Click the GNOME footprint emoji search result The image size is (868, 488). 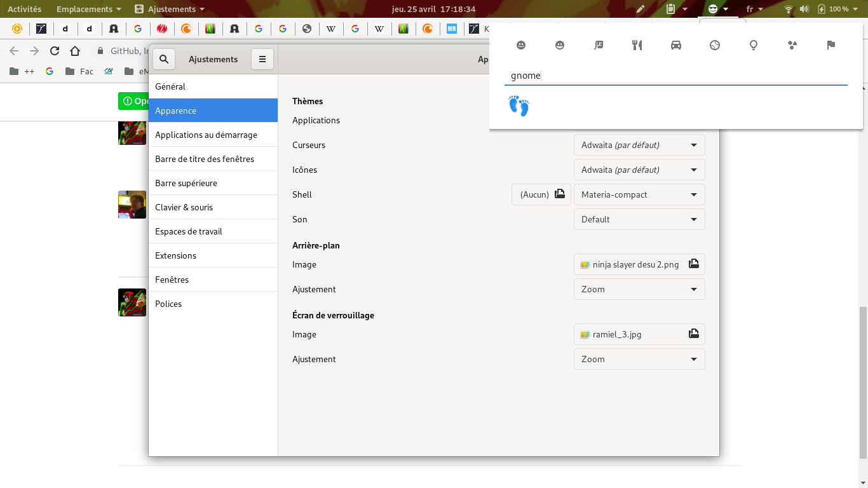click(519, 106)
